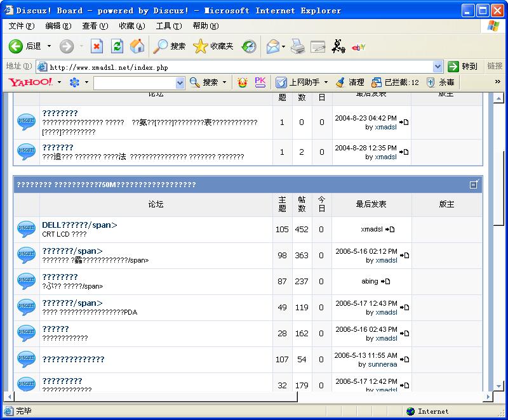Open the 收藏(A) menu
Image resolution: width=508 pixels, height=420 pixels.
pos(132,26)
